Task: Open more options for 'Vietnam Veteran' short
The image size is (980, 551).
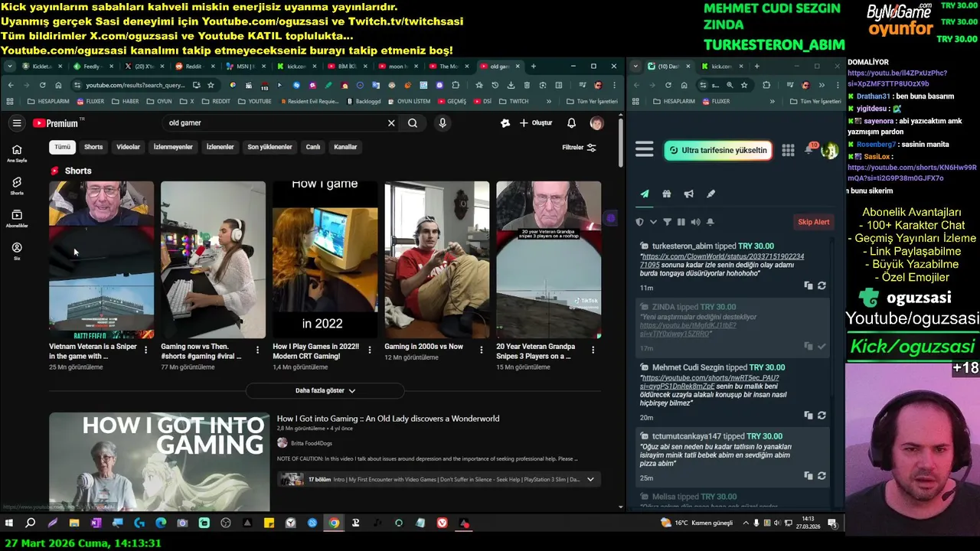Action: [x=145, y=350]
